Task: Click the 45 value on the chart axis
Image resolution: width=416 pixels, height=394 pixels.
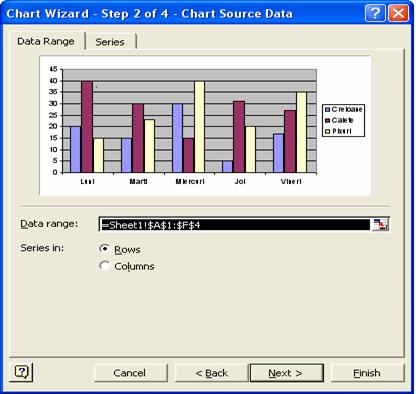Action: 54,69
